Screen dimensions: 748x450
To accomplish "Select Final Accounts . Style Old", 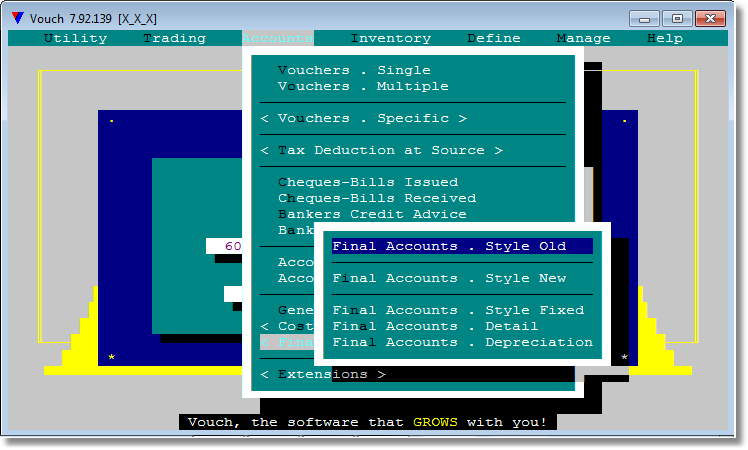I will click(x=462, y=246).
